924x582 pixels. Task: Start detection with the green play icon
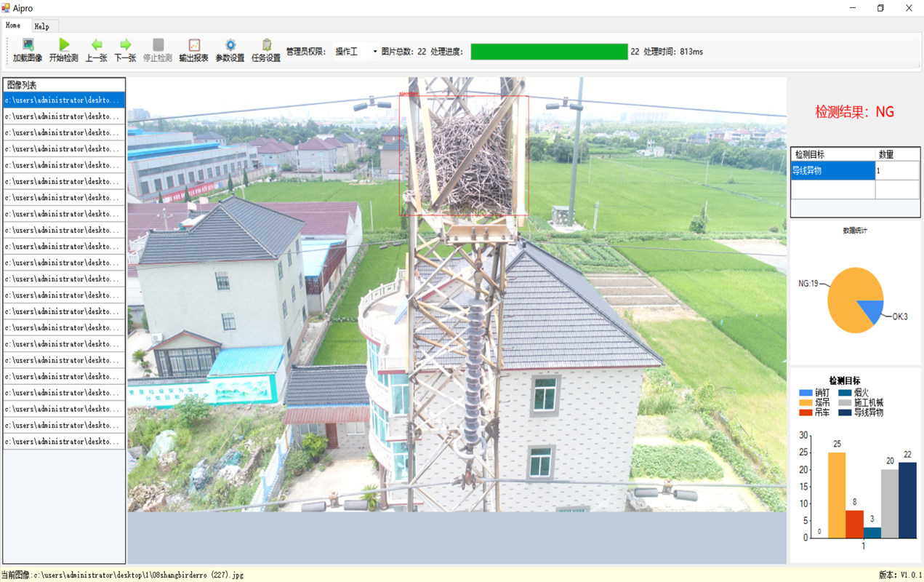[63, 45]
